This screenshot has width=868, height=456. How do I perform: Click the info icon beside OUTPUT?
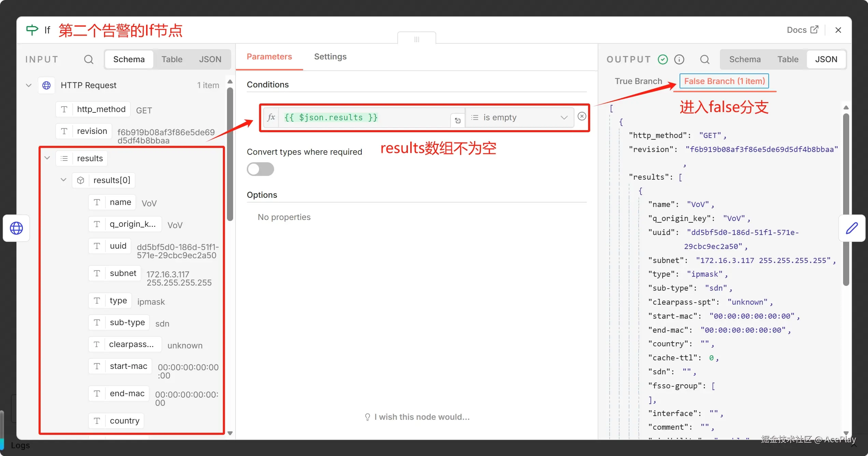[x=679, y=59]
